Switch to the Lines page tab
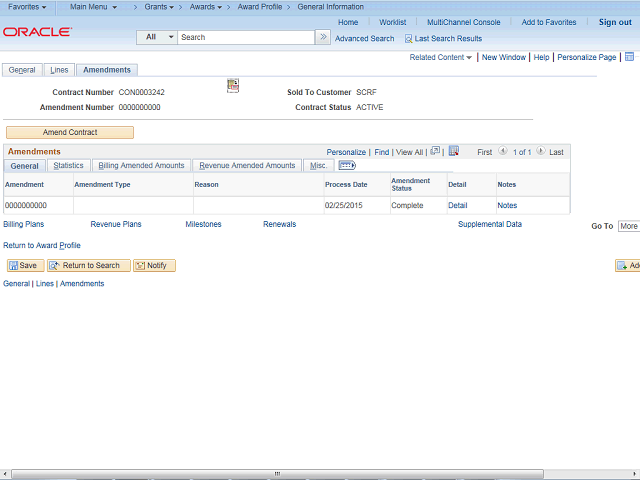The height and width of the screenshot is (480, 640). tap(59, 70)
